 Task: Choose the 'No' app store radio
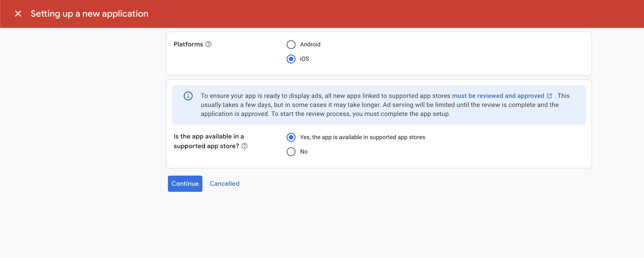pyautogui.click(x=291, y=152)
